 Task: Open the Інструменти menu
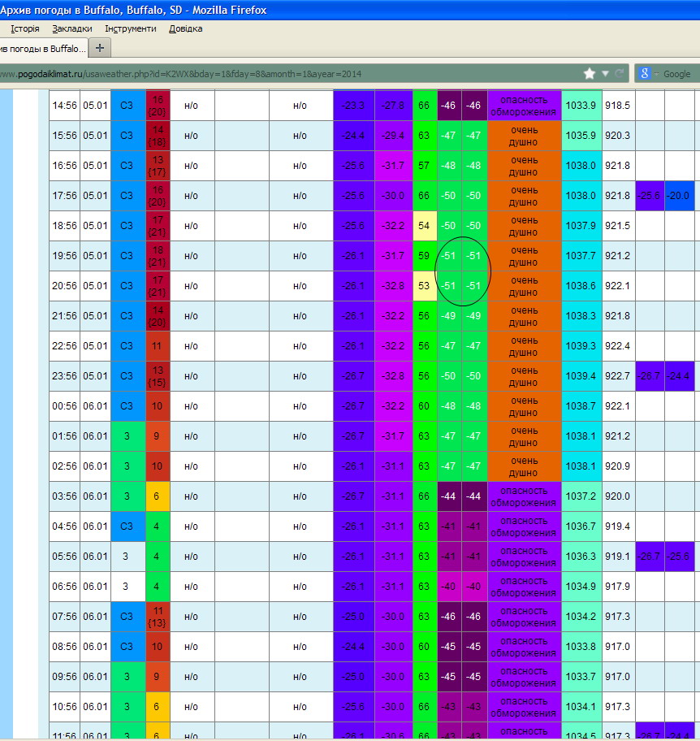pyautogui.click(x=131, y=28)
